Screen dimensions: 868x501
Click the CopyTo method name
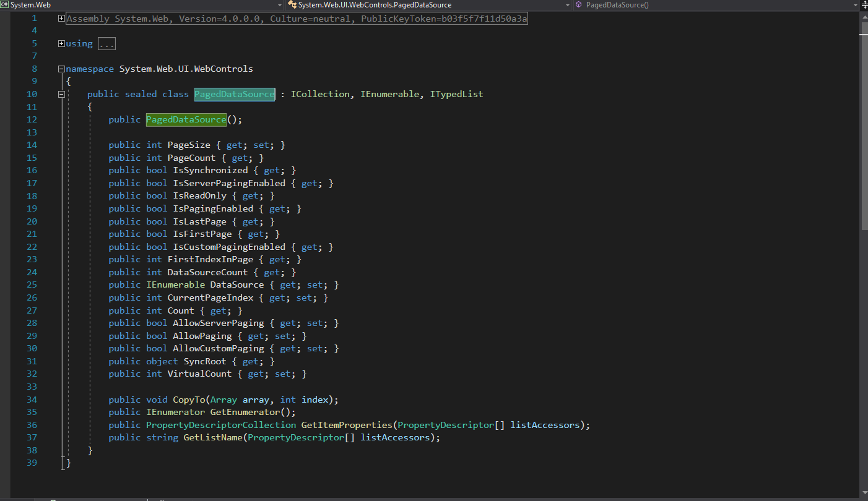(x=189, y=400)
